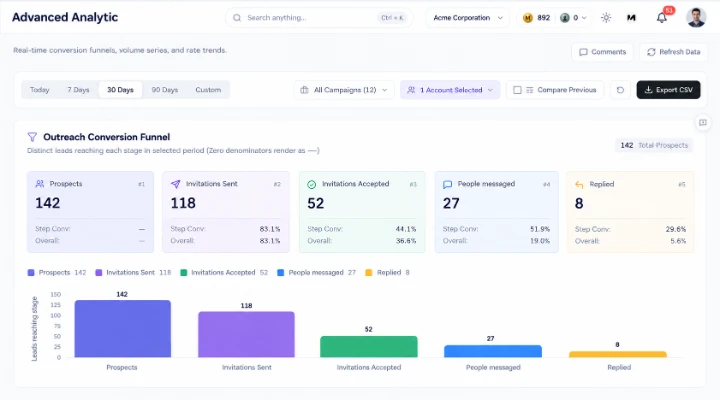Select the 90 Days tab
The image size is (720, 400).
tap(164, 90)
